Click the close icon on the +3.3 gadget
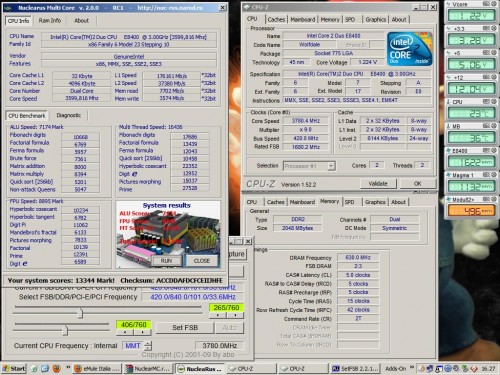 click(x=494, y=28)
